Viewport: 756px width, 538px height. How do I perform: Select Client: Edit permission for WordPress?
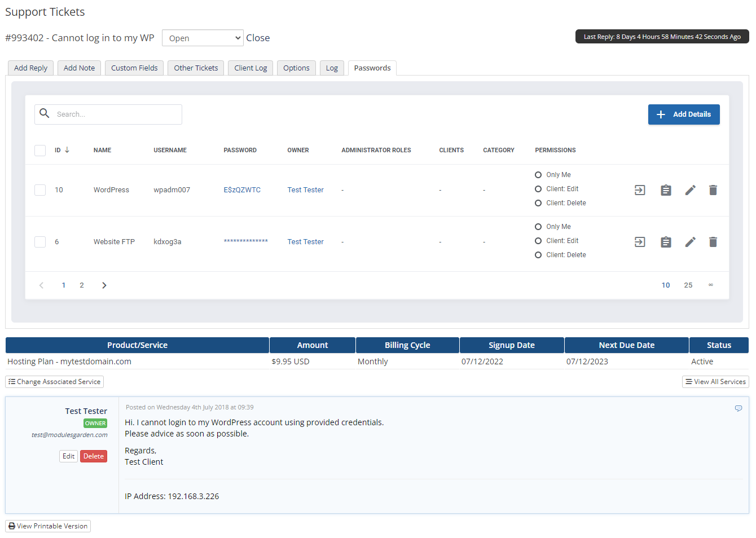[538, 189]
